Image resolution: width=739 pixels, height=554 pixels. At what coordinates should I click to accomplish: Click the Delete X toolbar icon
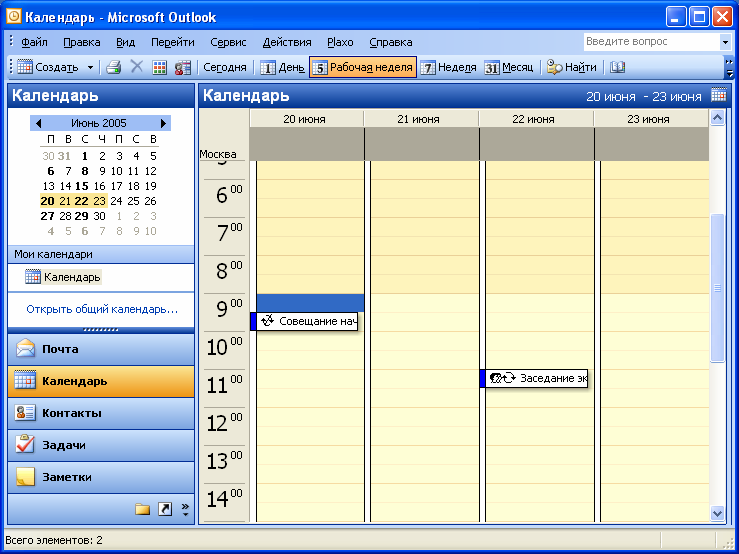[137, 67]
